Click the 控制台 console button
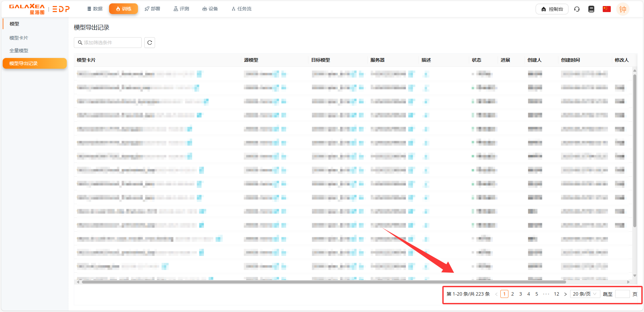 [552, 9]
